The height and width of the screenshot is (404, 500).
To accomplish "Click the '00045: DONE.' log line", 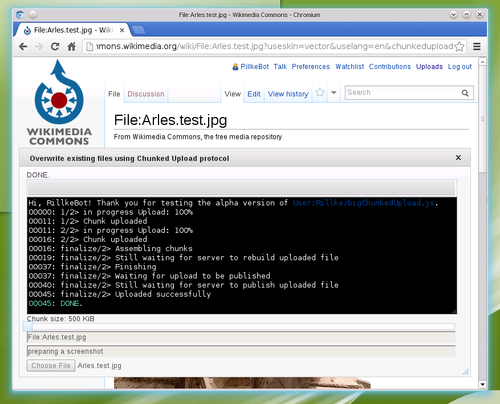I will coord(55,303).
